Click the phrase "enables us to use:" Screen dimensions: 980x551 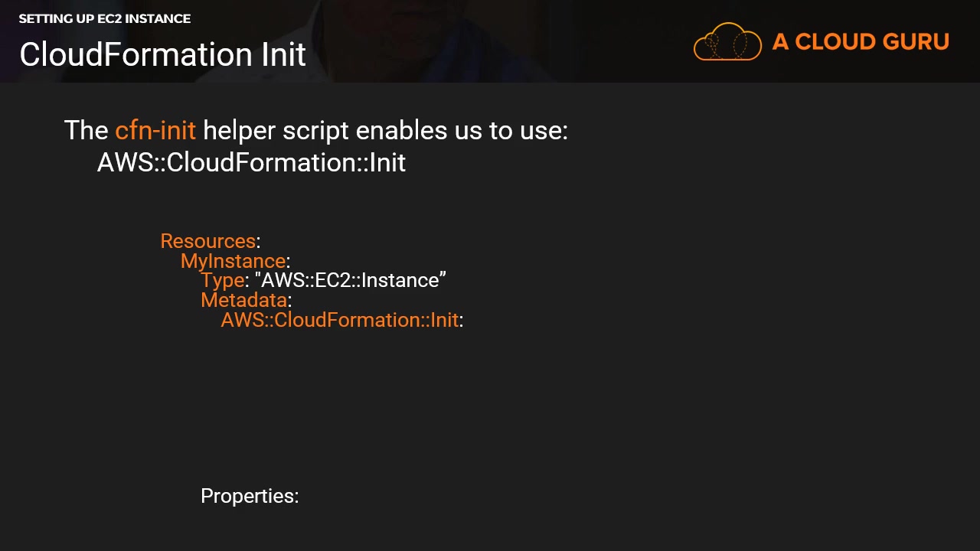tap(462, 130)
